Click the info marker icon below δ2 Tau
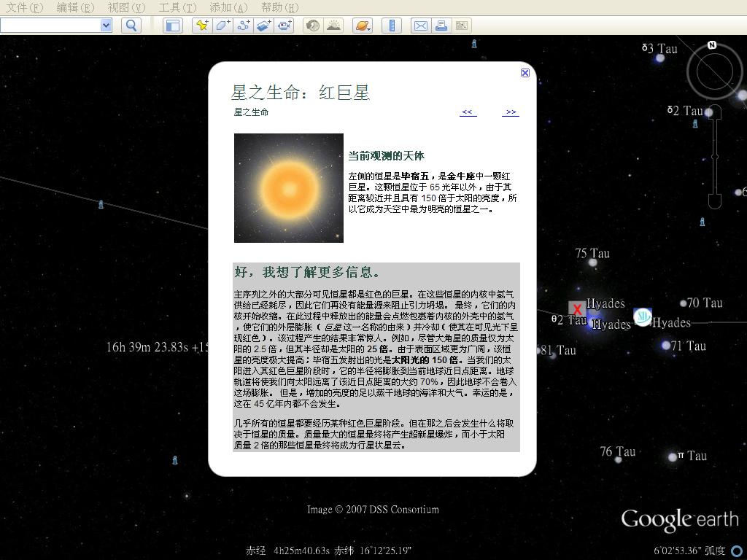747x560 pixels. pyautogui.click(x=695, y=123)
